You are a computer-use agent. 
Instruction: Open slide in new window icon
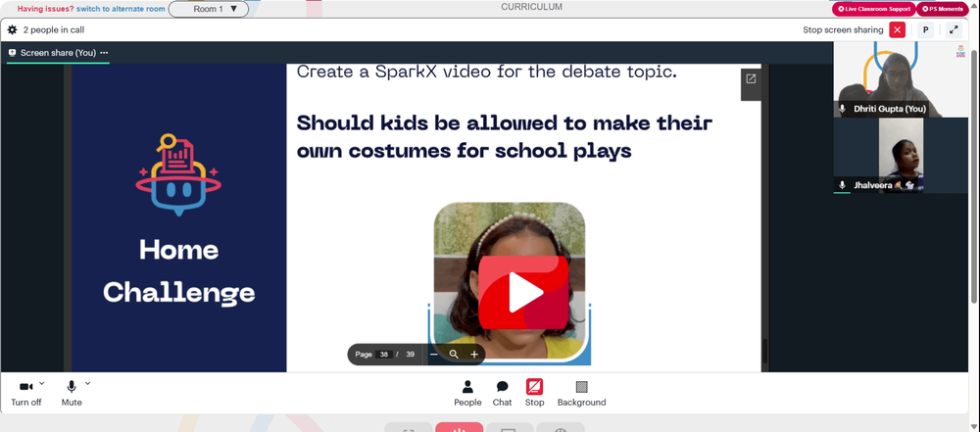(751, 78)
